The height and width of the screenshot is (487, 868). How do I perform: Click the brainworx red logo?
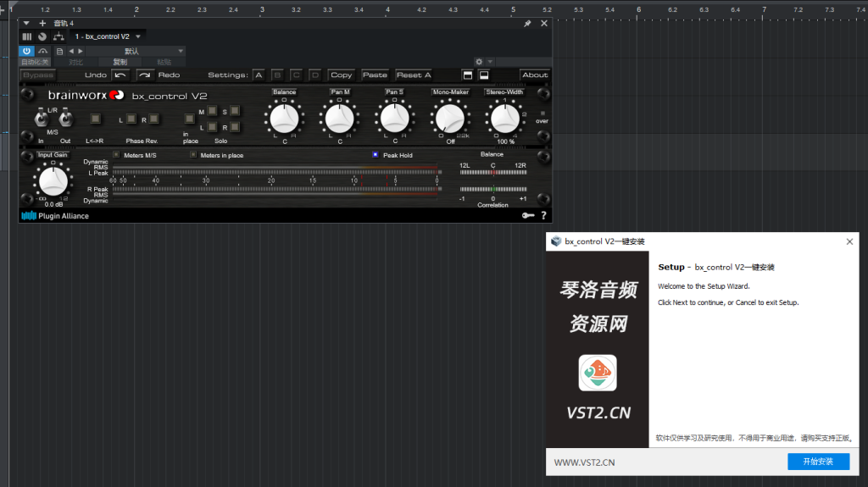point(116,95)
